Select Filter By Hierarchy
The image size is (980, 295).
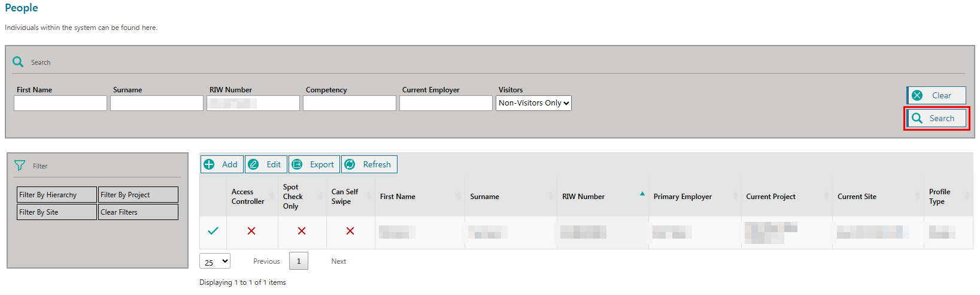tap(57, 195)
